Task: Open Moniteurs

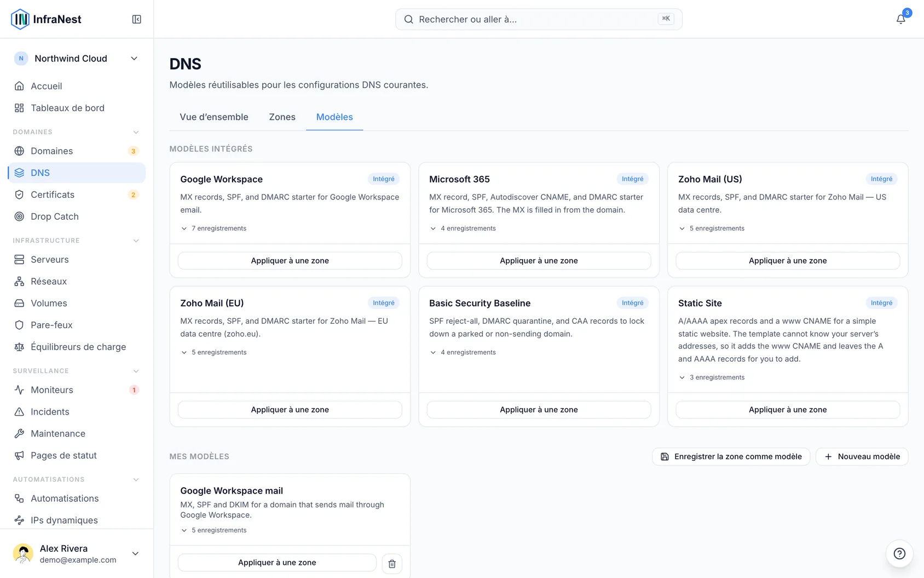Action: pyautogui.click(x=77, y=390)
